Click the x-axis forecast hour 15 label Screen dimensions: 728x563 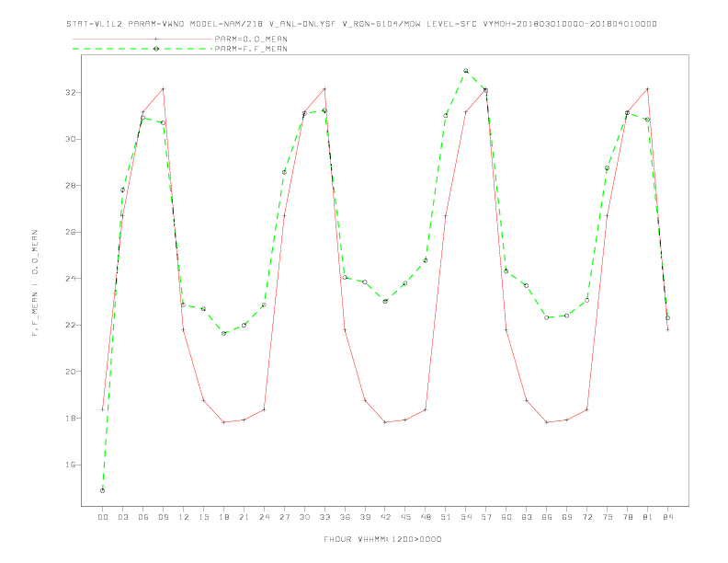(203, 517)
